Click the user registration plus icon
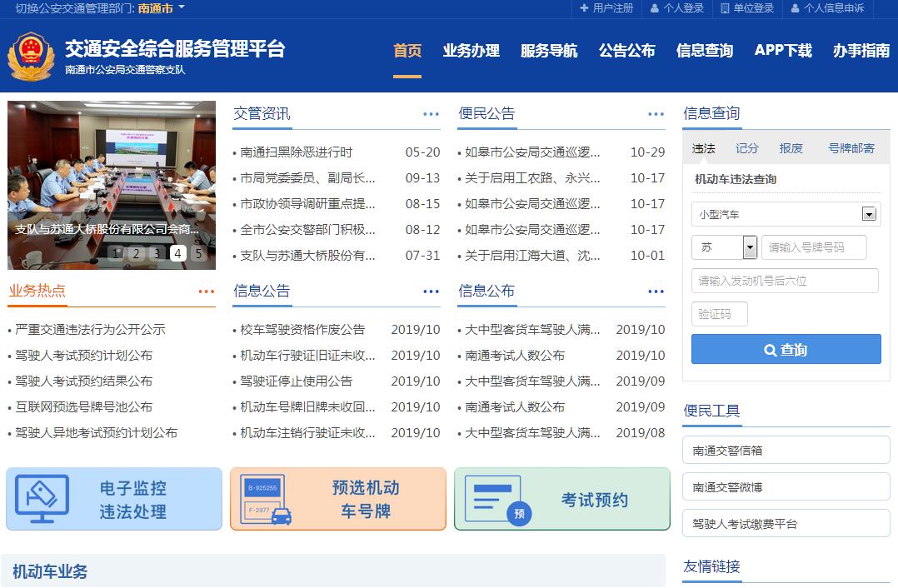 tap(585, 8)
